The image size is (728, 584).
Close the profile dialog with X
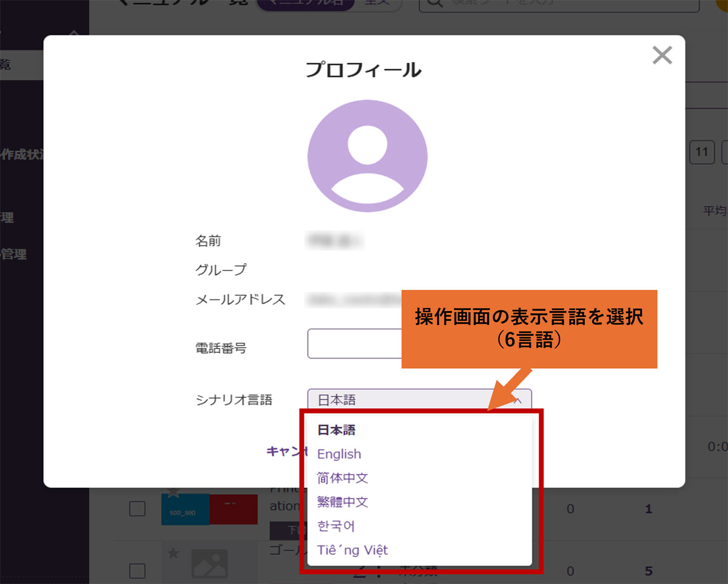pos(662,56)
